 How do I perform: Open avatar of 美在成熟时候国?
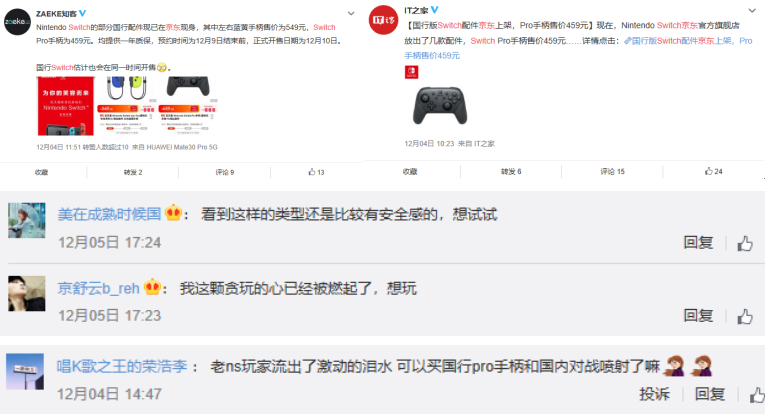(x=27, y=220)
